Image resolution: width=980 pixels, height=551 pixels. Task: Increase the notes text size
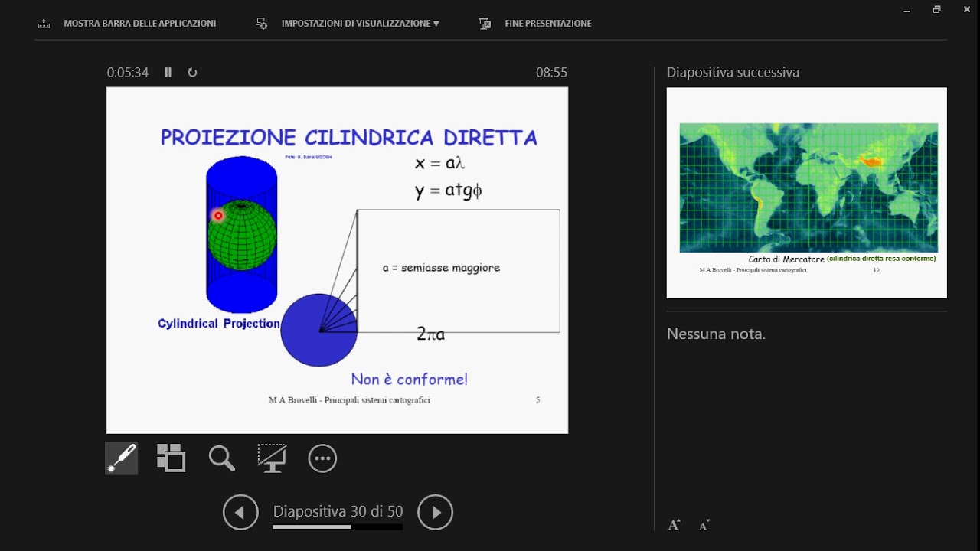tap(674, 525)
